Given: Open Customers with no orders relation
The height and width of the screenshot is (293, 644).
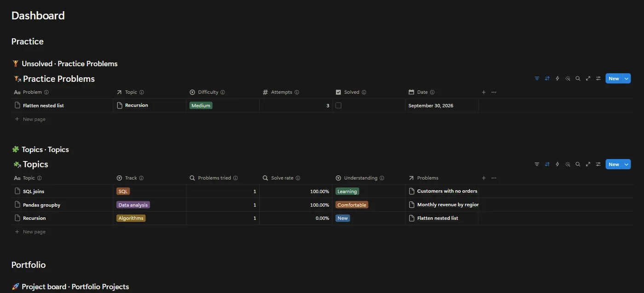Looking at the screenshot, I should point(447,191).
